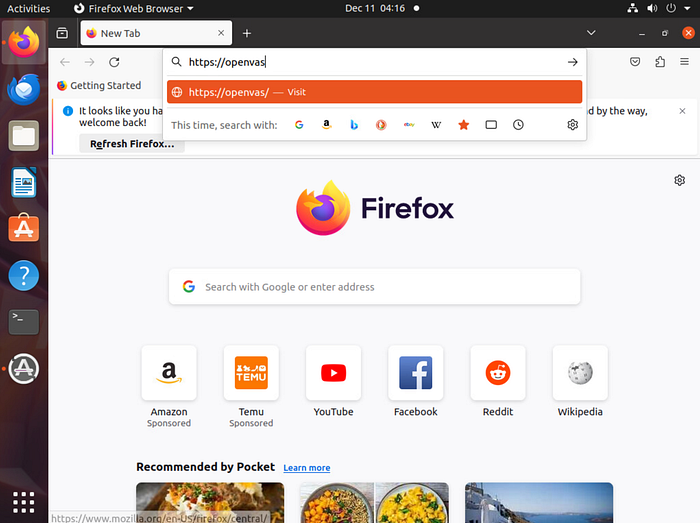Reload the current page
The height and width of the screenshot is (523, 700).
tap(114, 62)
